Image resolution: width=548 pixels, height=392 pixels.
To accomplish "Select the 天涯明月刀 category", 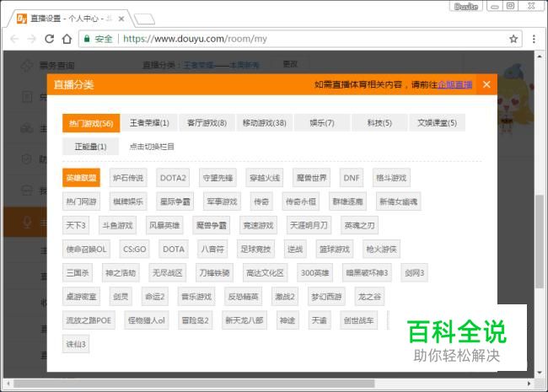I will (x=309, y=225).
